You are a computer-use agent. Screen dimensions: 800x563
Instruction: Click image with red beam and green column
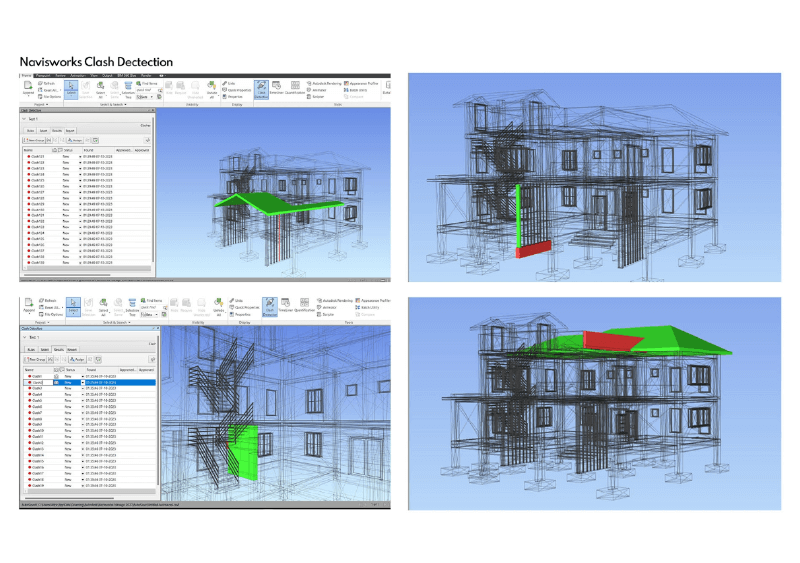pyautogui.click(x=594, y=178)
